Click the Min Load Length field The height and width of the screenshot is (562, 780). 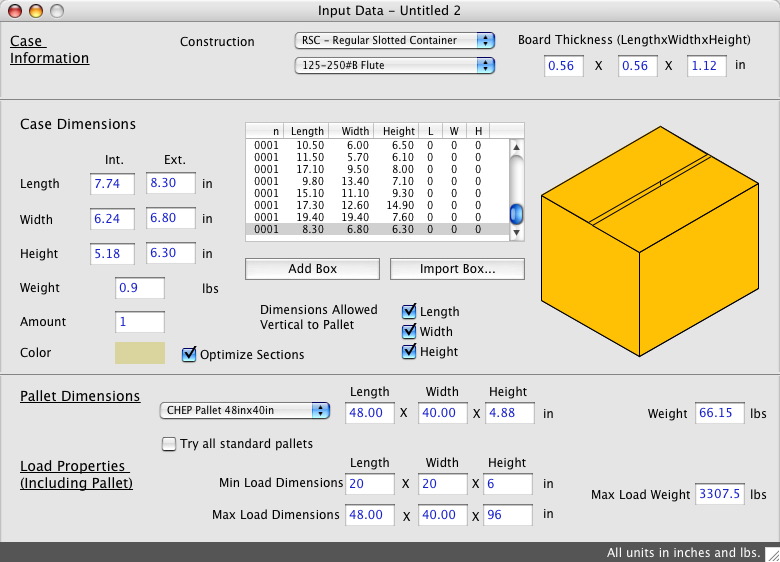[370, 484]
